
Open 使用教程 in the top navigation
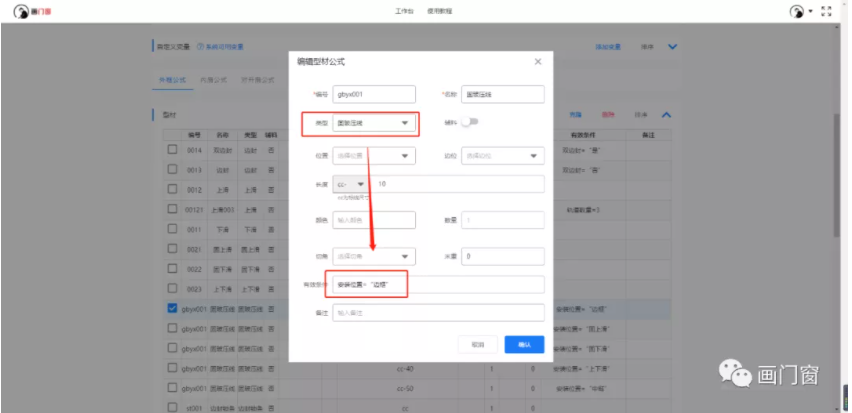click(x=439, y=10)
